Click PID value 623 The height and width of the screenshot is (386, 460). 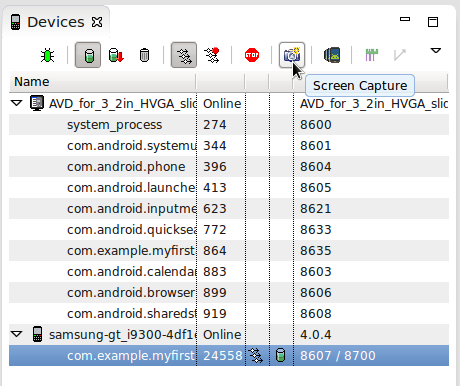[215, 209]
